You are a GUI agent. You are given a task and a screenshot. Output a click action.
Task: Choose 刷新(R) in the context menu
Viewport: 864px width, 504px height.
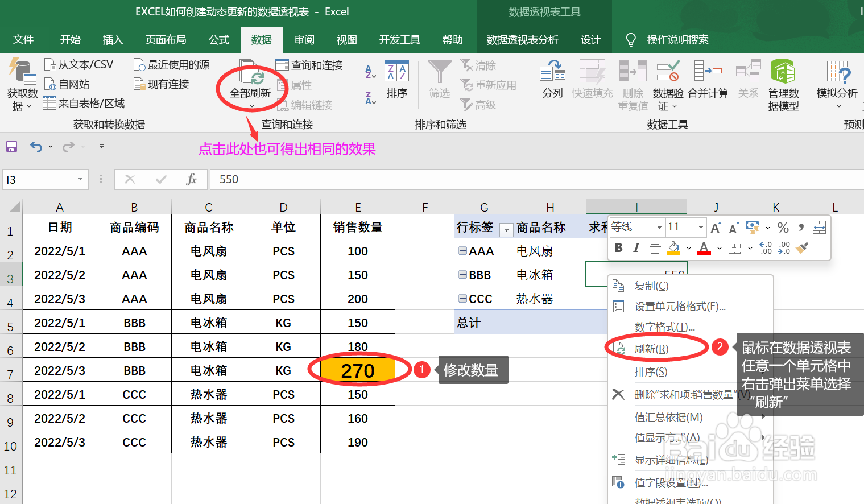coord(691,349)
